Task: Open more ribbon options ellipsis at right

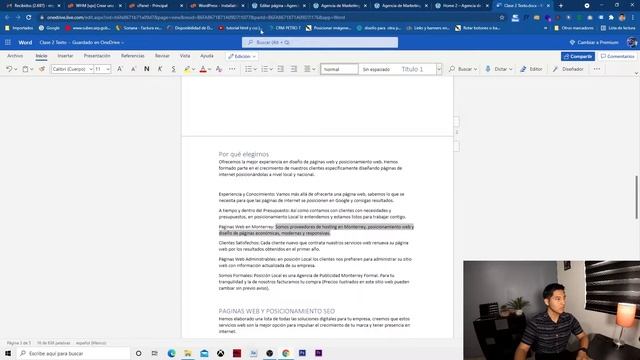Action: click(597, 69)
